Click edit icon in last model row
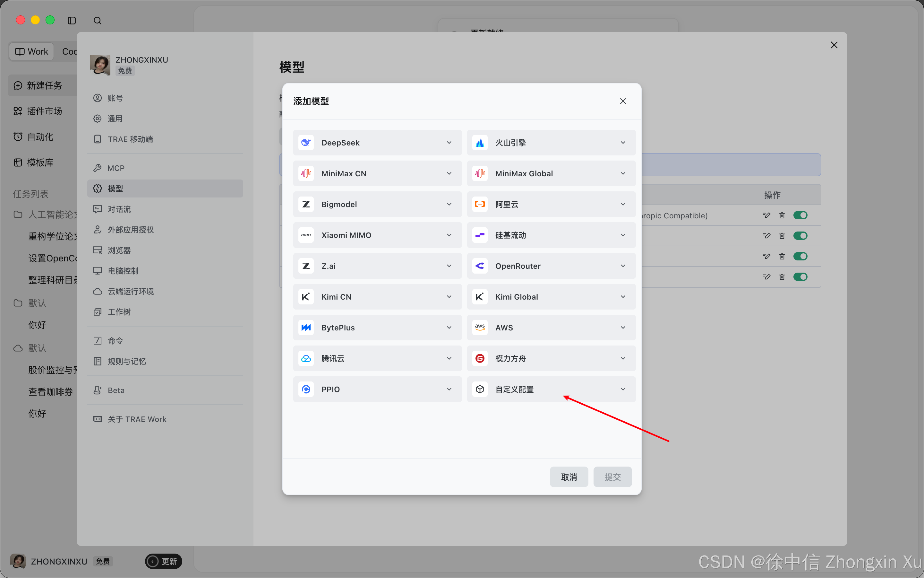The image size is (924, 578). click(766, 277)
